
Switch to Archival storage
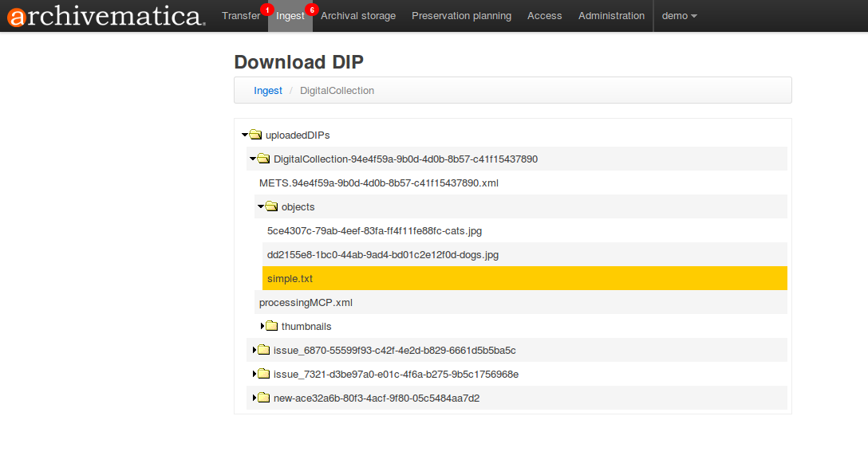pos(358,15)
